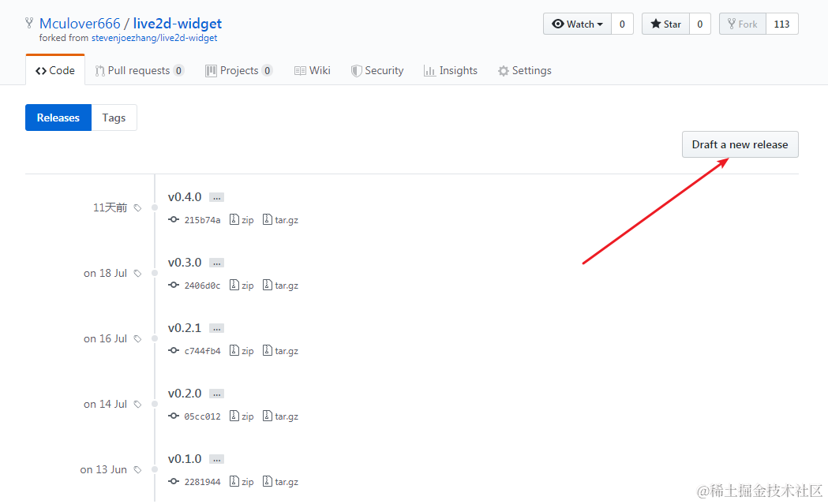
Task: Download v0.2.1 zip archive
Action: [x=242, y=350]
